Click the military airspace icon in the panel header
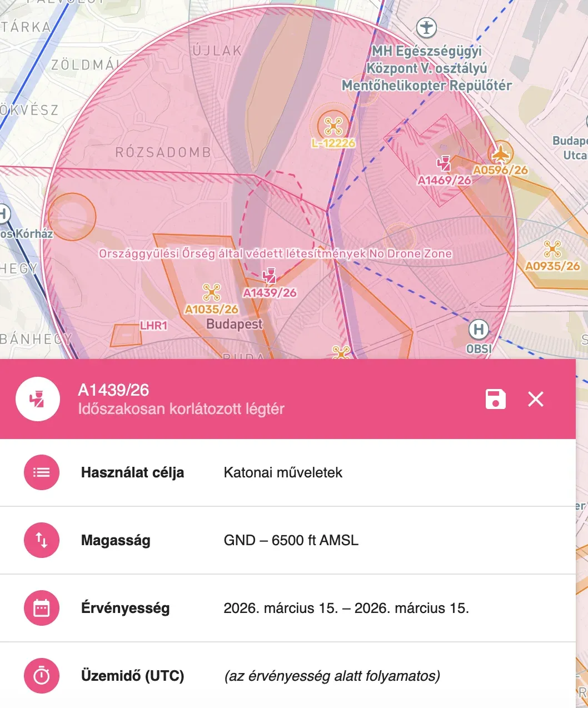 [x=37, y=399]
